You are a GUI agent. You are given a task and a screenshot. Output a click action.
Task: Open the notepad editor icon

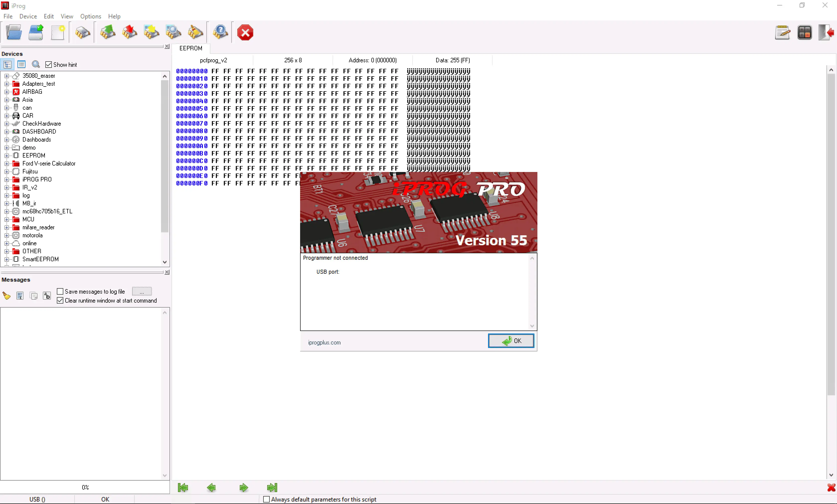782,33
